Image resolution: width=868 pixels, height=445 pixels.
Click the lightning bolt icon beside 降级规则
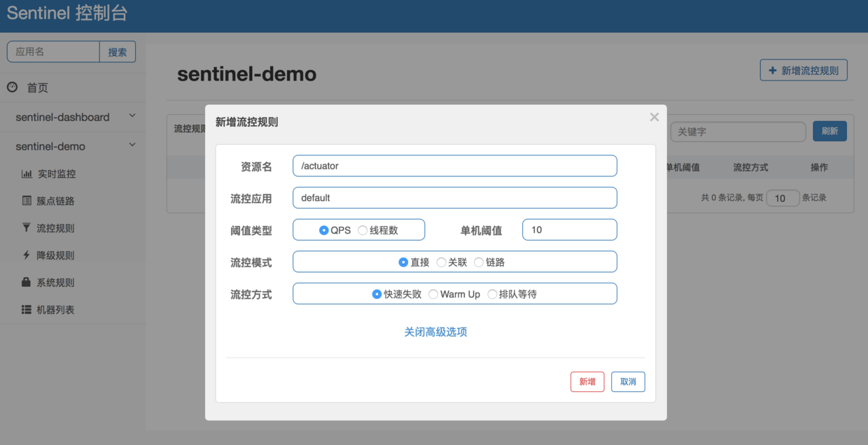[x=27, y=255]
